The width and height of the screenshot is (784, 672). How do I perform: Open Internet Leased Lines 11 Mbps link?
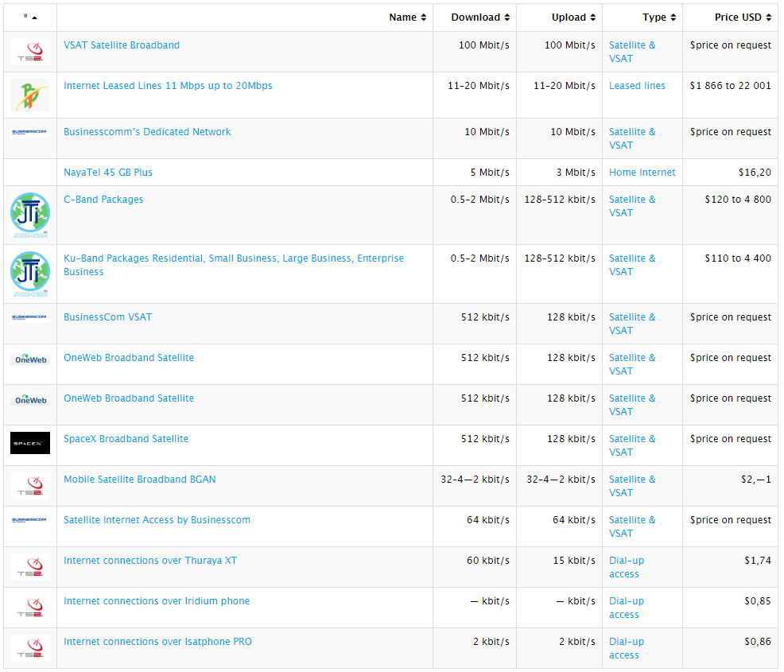pyautogui.click(x=168, y=86)
